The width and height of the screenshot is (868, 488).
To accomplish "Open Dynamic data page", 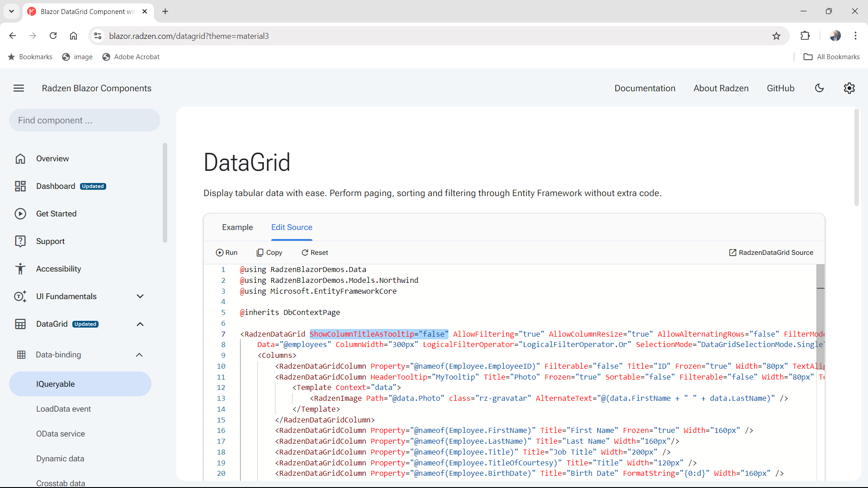I will coord(60,459).
